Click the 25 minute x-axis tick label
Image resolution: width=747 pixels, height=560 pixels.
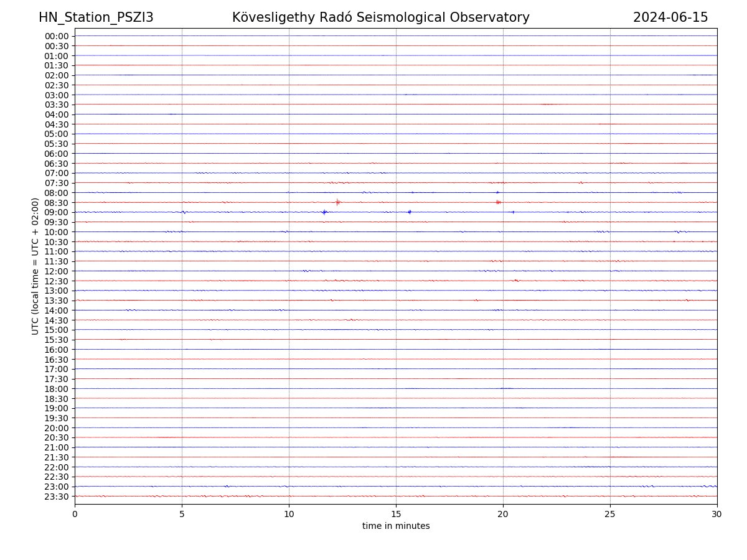(x=610, y=514)
